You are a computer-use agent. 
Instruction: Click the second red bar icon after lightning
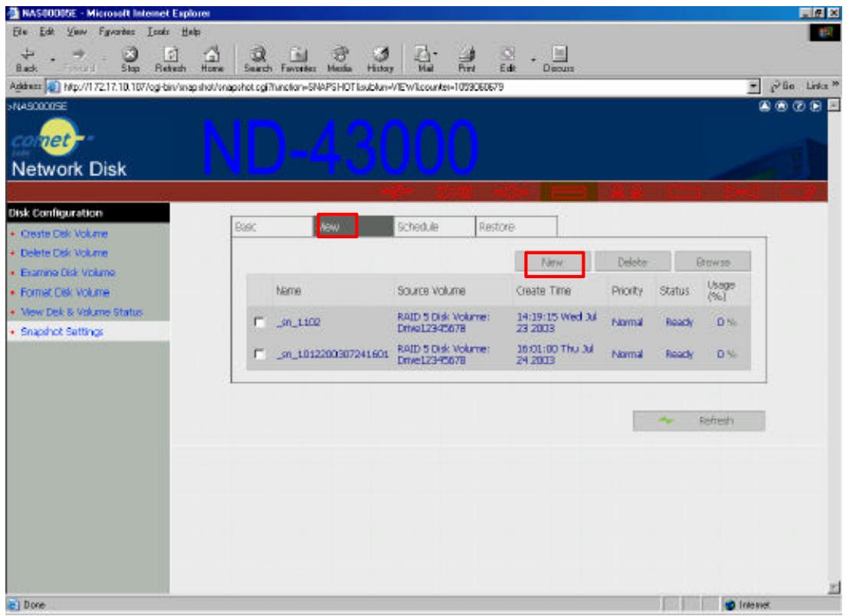pos(454,192)
